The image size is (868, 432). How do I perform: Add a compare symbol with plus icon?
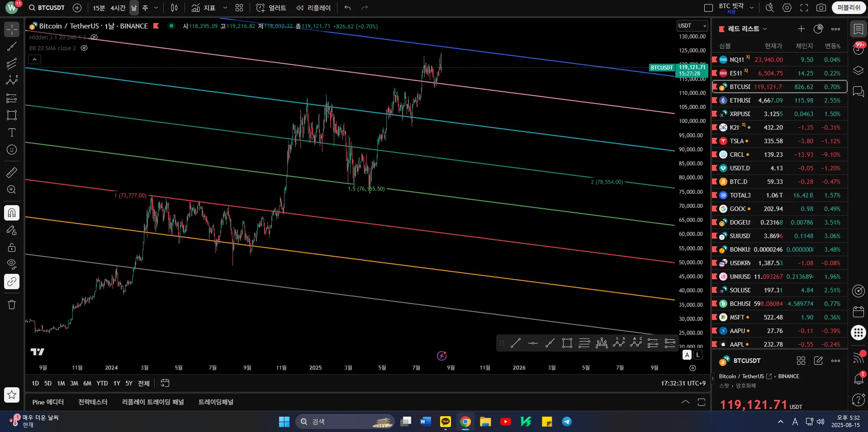tap(77, 8)
